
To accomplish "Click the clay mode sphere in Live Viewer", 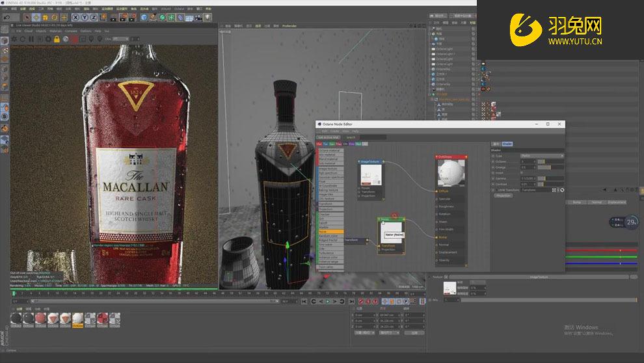I will click(65, 39).
